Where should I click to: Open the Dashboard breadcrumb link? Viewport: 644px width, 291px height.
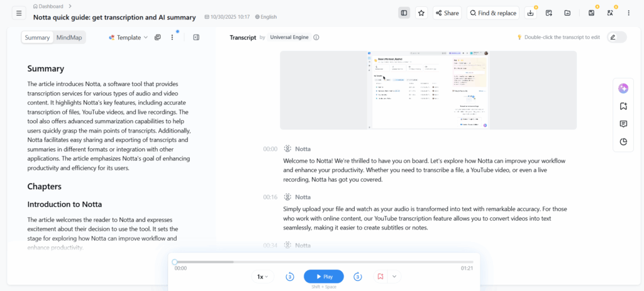click(48, 6)
